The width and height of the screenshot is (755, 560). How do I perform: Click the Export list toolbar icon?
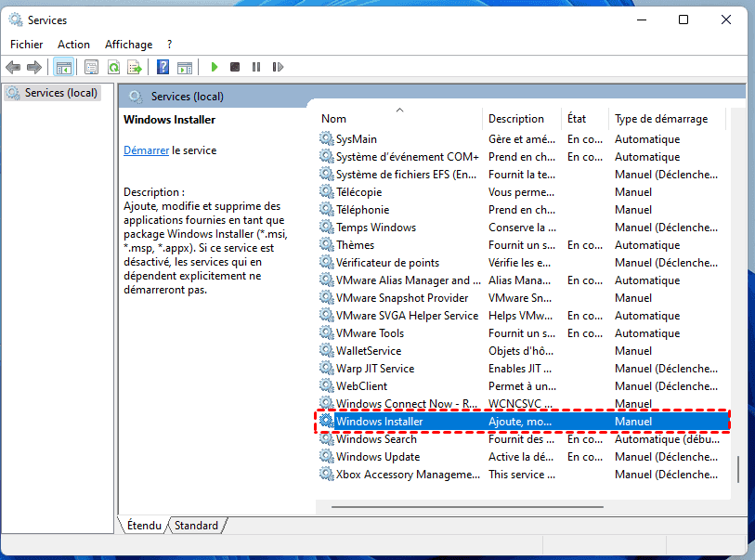tap(135, 67)
